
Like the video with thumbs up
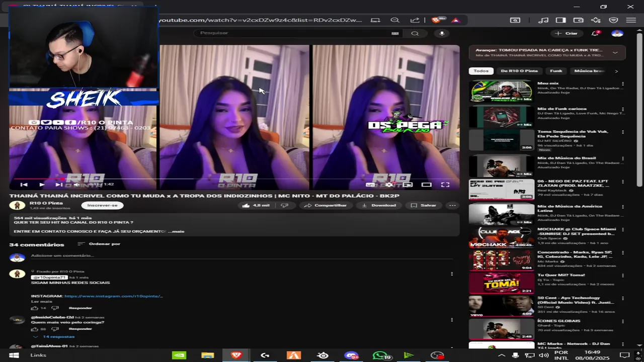coord(256,205)
